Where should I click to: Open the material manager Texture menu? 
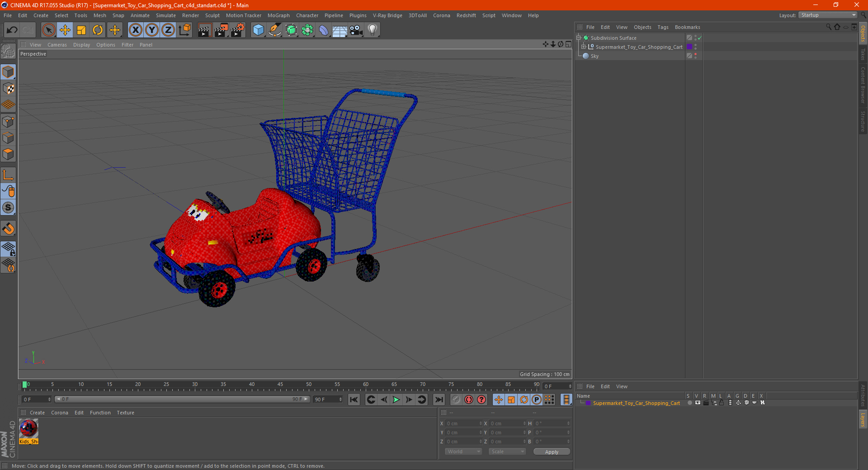pyautogui.click(x=125, y=413)
